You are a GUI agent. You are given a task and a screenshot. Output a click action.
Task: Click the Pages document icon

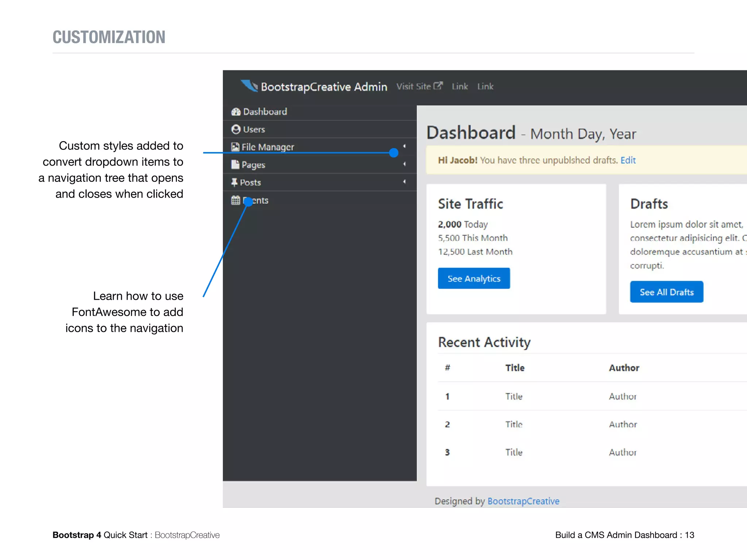pos(235,165)
